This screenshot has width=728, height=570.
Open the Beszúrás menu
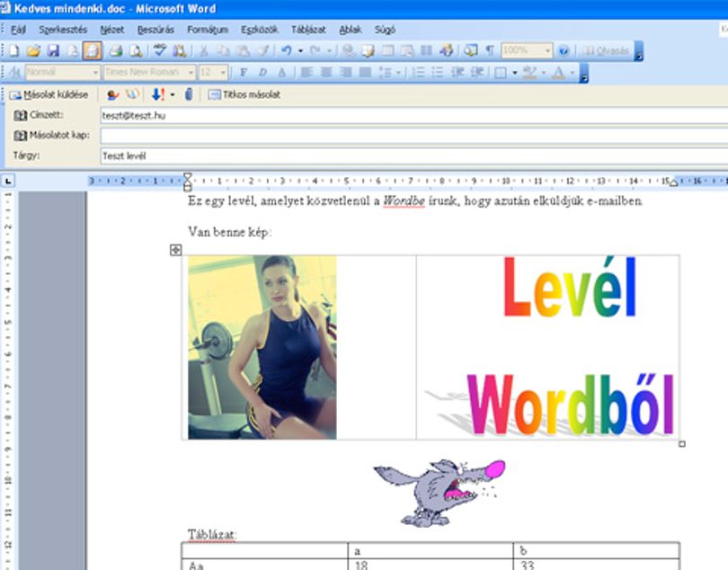tap(155, 30)
